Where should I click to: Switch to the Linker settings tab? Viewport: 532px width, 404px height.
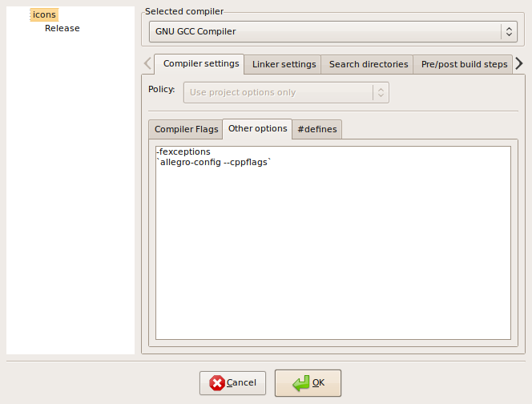pyautogui.click(x=284, y=64)
